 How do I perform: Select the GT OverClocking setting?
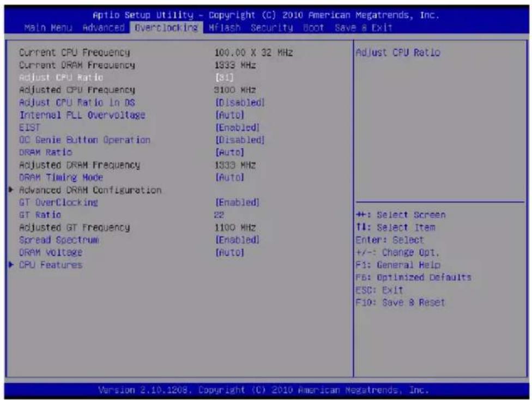coord(58,203)
